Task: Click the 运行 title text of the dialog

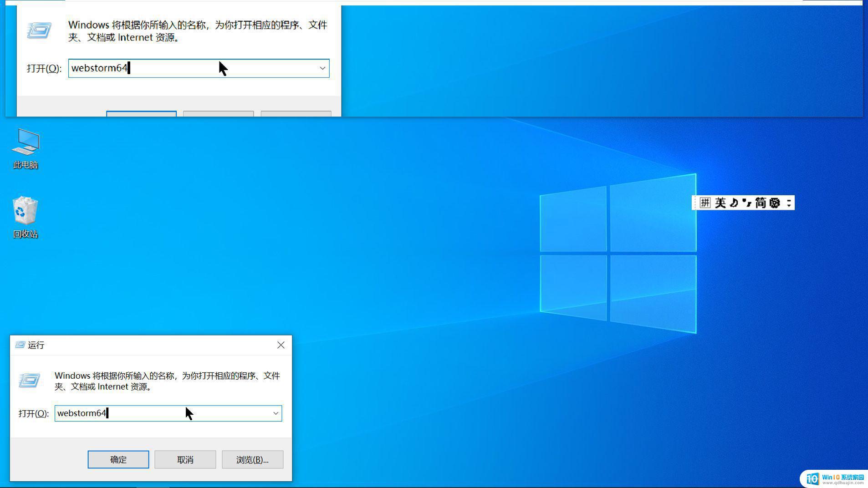Action: pos(36,345)
